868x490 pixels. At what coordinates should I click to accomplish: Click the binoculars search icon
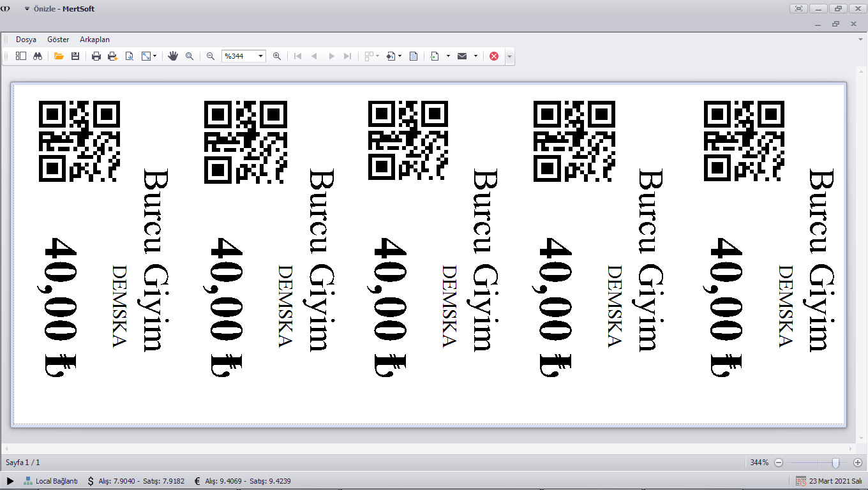tap(38, 56)
